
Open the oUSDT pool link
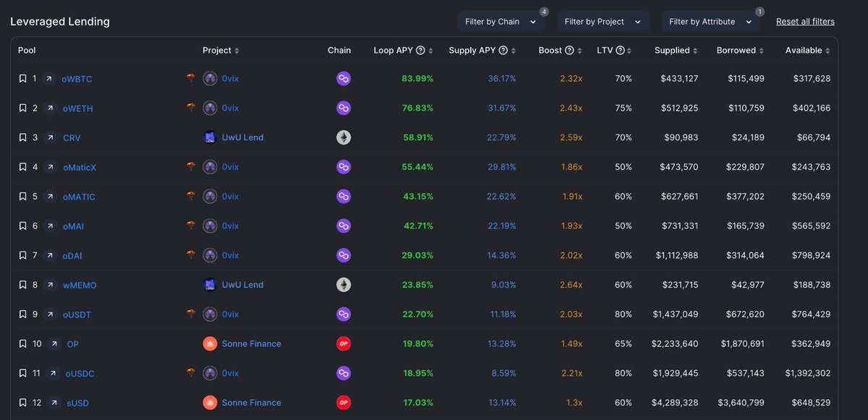tap(77, 315)
